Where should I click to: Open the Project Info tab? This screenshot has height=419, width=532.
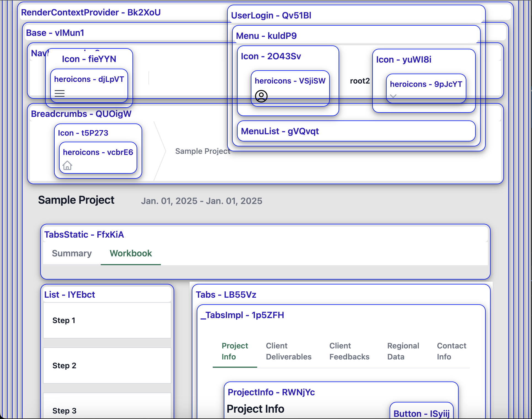[235, 351]
